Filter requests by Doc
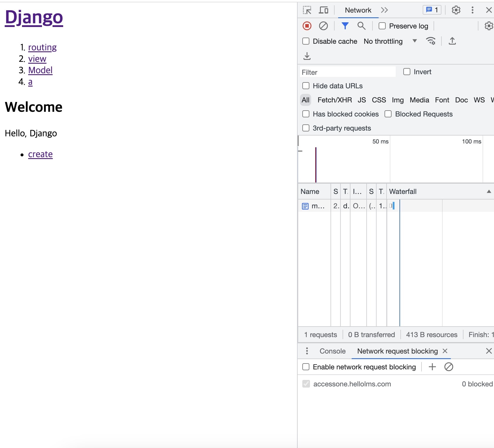This screenshot has width=494, height=448. pyautogui.click(x=461, y=100)
